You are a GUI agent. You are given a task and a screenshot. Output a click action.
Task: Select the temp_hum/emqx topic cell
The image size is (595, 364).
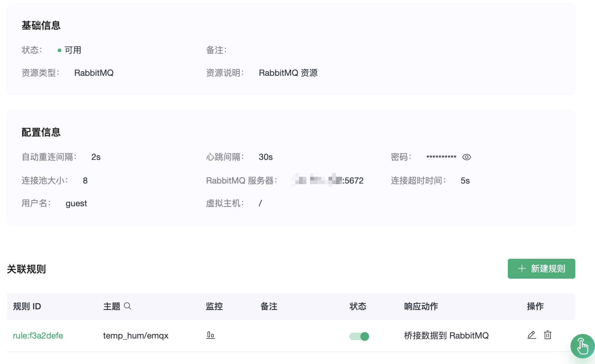click(135, 335)
